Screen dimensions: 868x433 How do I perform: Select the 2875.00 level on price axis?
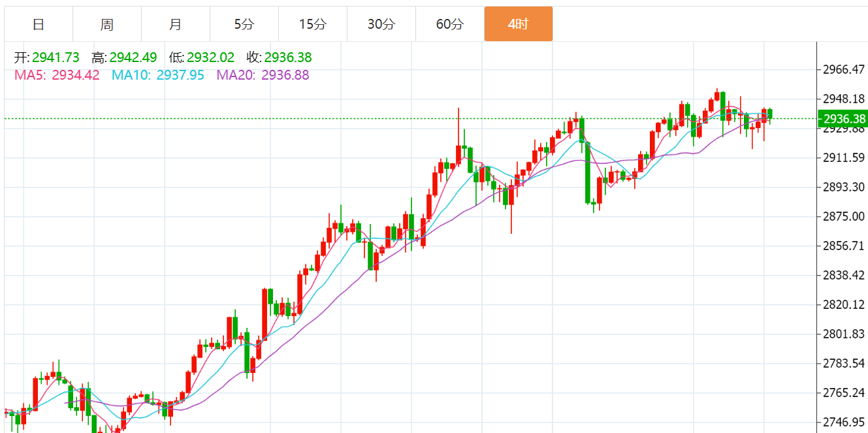(x=844, y=217)
